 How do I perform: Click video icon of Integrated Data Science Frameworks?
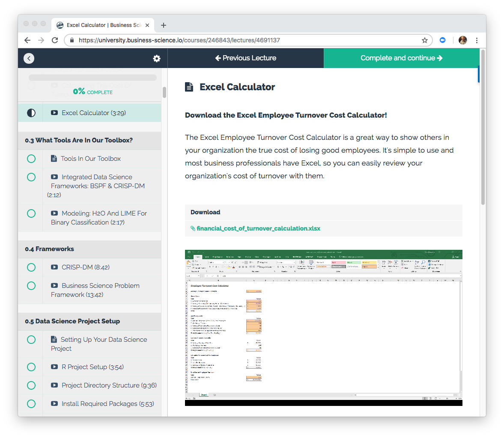click(54, 177)
